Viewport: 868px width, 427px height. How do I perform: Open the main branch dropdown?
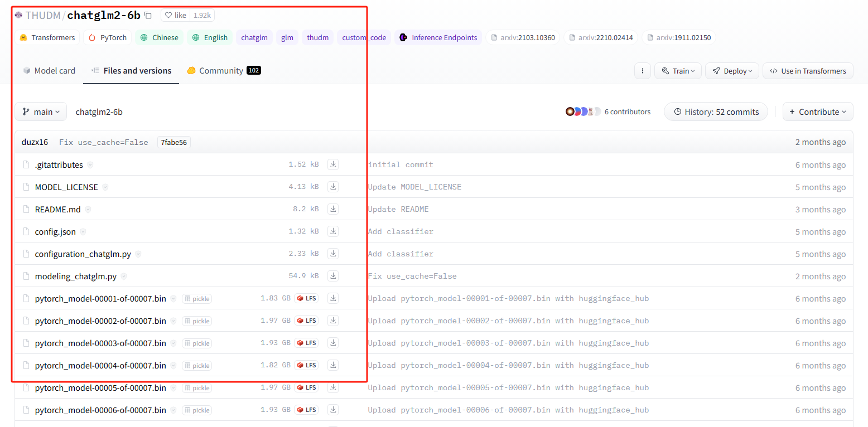pos(41,111)
